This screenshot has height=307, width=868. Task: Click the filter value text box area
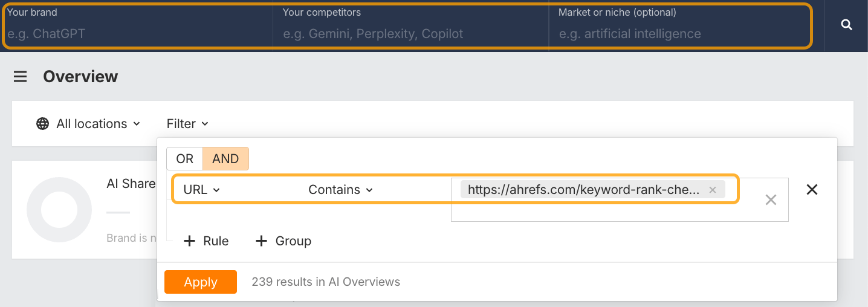pyautogui.click(x=604, y=212)
